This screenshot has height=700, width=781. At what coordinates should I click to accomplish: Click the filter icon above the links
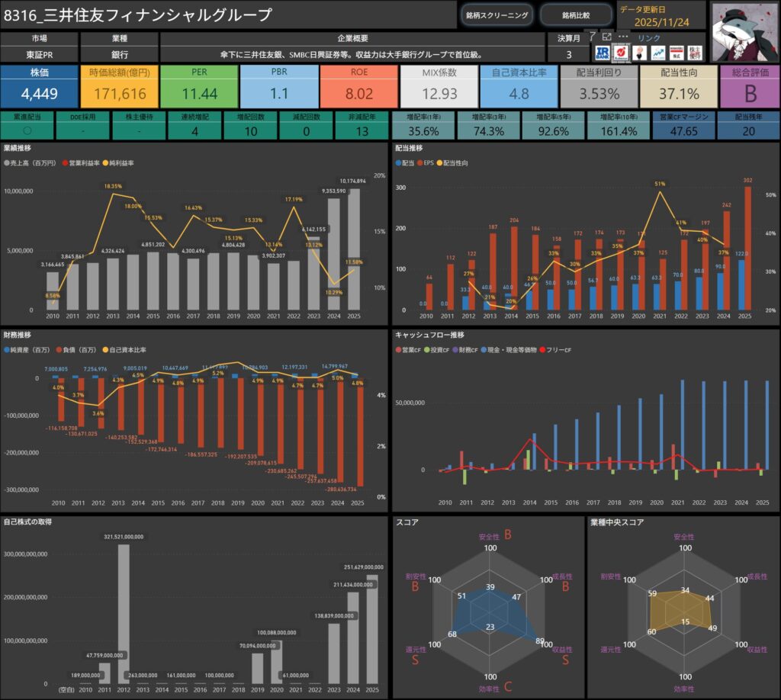tap(593, 37)
